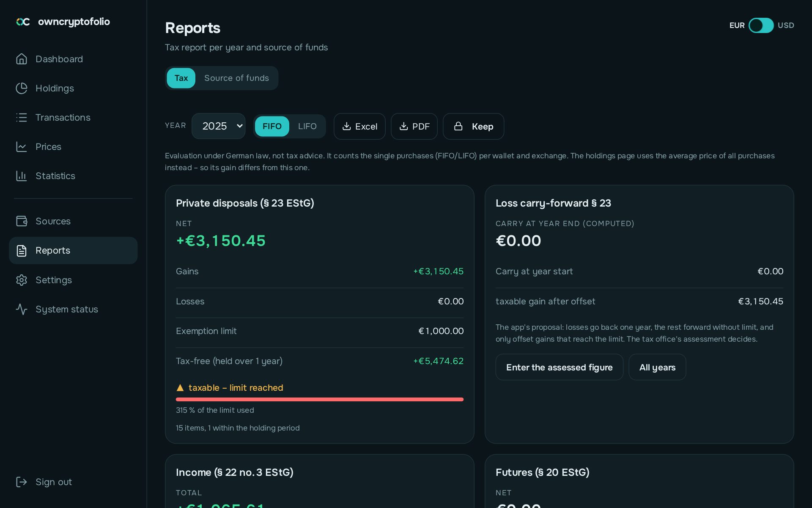
Task: Click the download icon on PDF button
Action: pos(403,126)
